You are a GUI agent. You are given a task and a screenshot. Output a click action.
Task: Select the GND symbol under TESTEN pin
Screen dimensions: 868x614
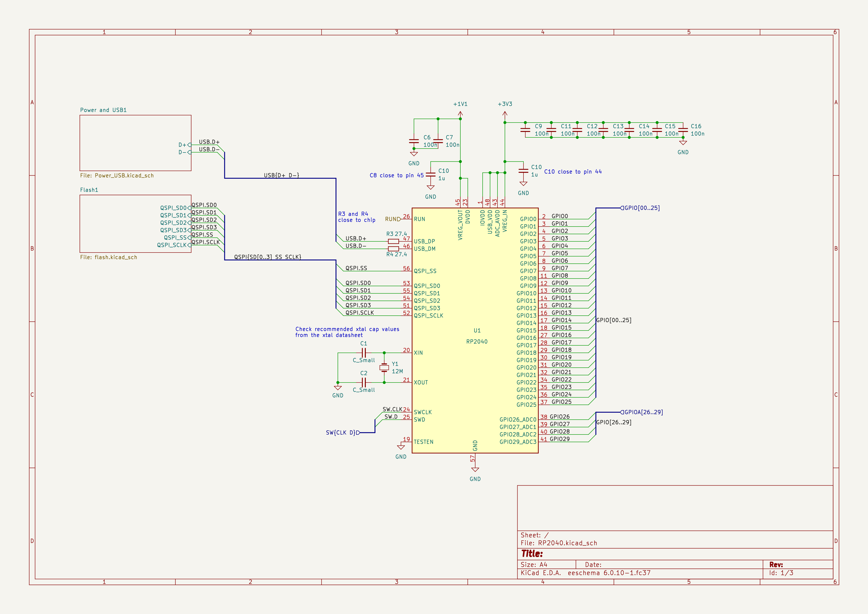(401, 447)
